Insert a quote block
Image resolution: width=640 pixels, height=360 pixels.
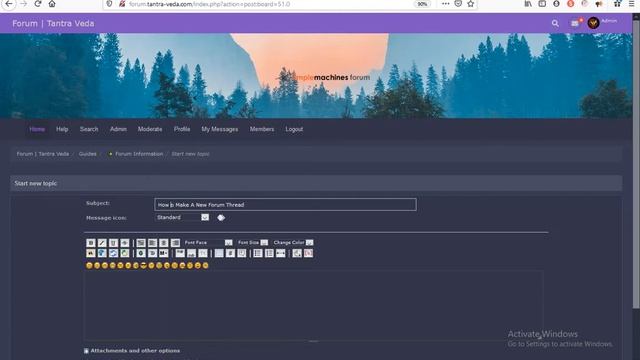(242, 253)
